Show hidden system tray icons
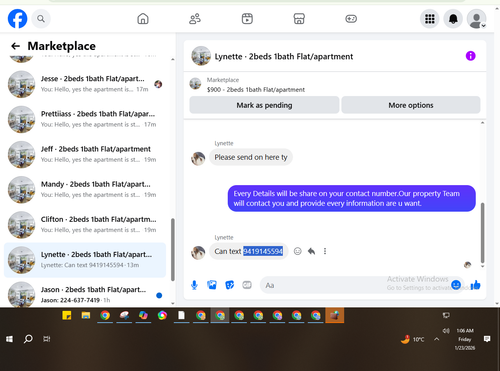The image size is (500, 371). click(436, 339)
